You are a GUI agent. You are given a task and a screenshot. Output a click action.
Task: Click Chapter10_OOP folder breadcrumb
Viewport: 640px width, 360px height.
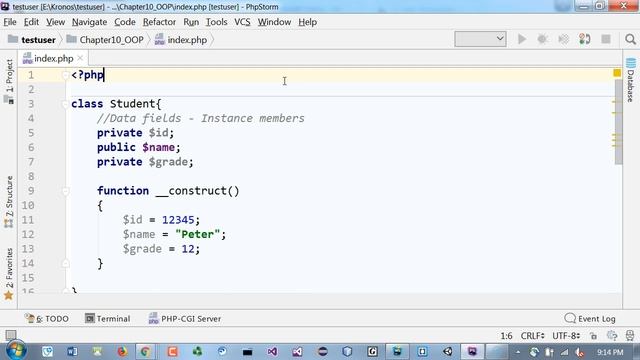click(105, 40)
